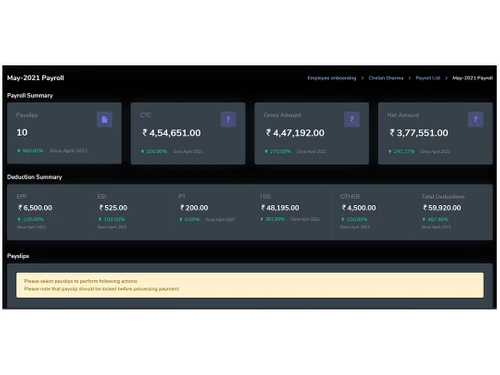Click the 241.27% growth indicator on Net Amount
Image resolution: width=500 pixels, height=375 pixels.
point(401,152)
